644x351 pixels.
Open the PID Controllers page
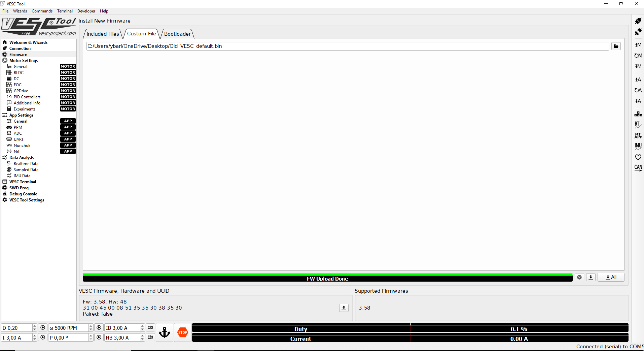[x=39, y=97]
